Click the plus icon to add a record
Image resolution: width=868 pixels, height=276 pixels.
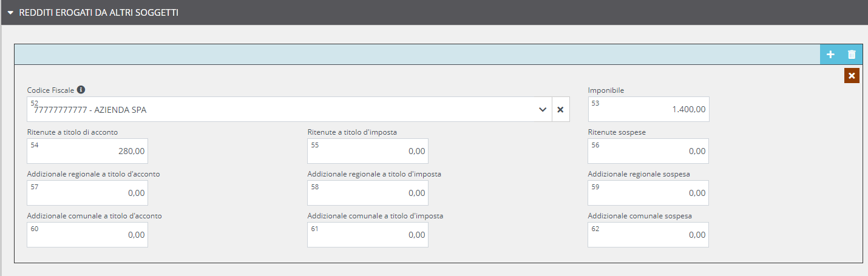pyautogui.click(x=830, y=55)
